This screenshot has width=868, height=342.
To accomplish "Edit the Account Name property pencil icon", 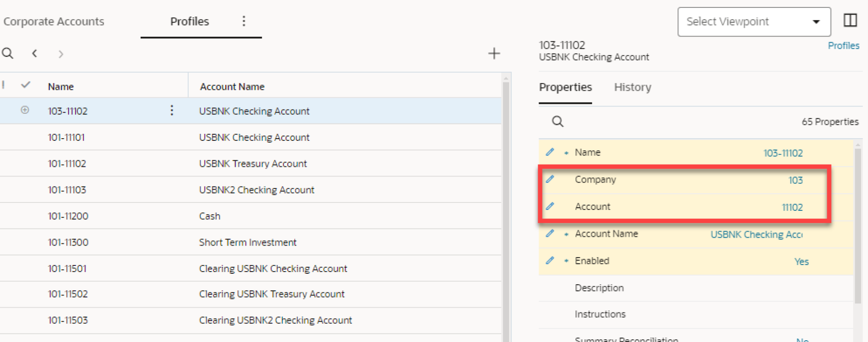I will 550,233.
